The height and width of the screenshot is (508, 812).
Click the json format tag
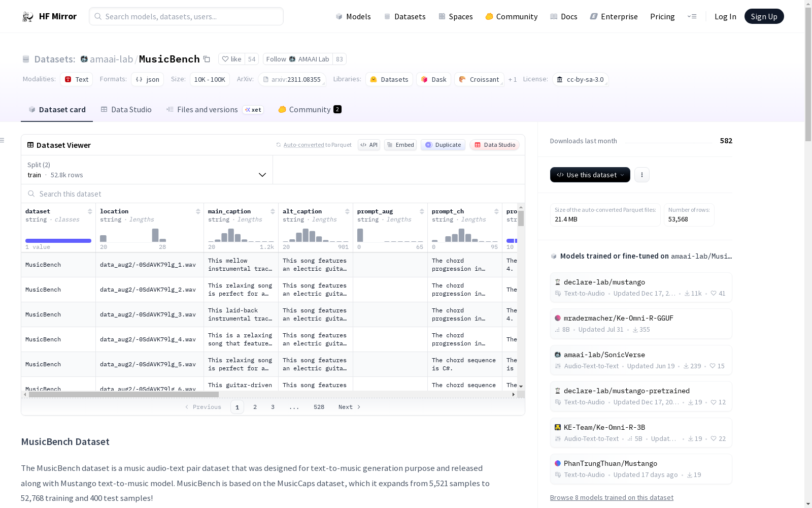pos(148,79)
